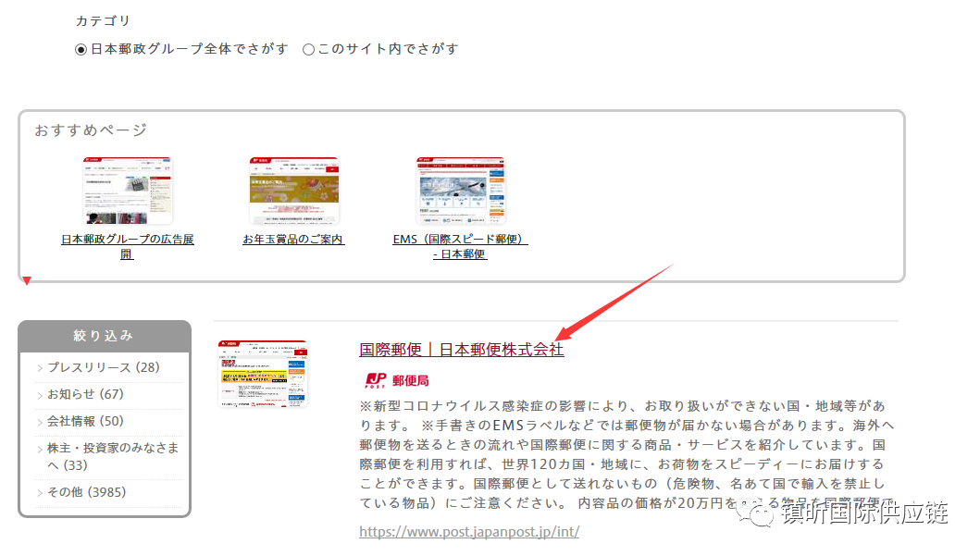Open 国際郵便｜日本郵便株式会社 search result title
Image resolution: width=980 pixels, height=556 pixels.
point(461,350)
